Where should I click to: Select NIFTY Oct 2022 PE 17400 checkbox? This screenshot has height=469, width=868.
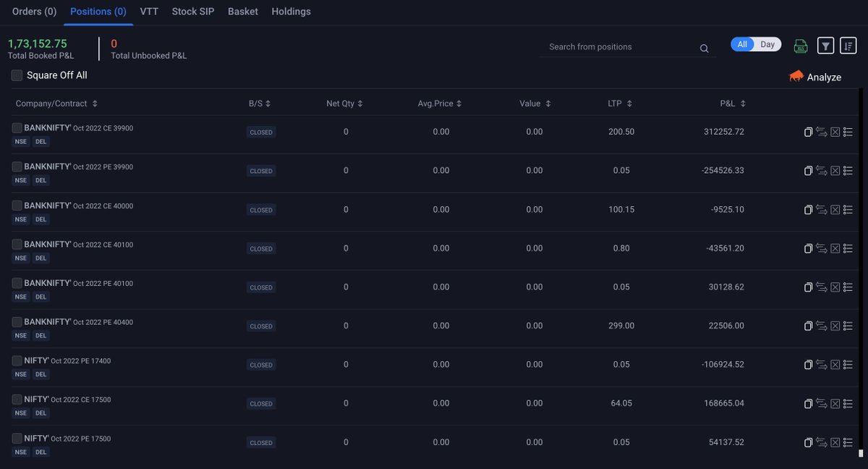17,361
